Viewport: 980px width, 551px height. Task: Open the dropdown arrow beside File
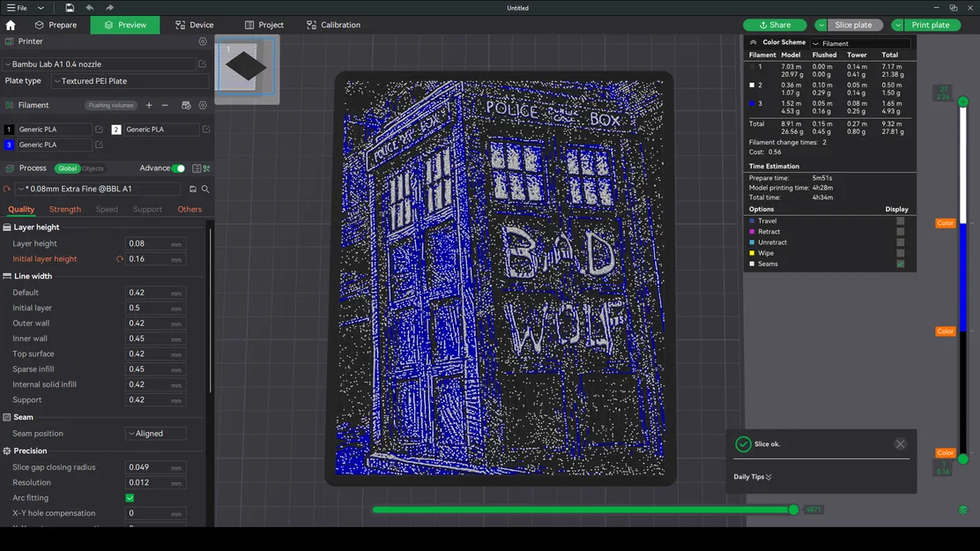[x=41, y=8]
